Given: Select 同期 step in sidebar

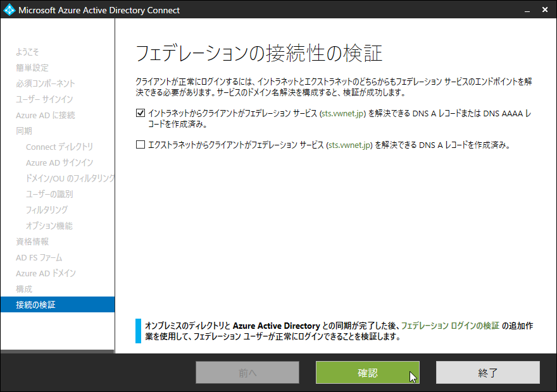Looking at the screenshot, I should click(24, 131).
